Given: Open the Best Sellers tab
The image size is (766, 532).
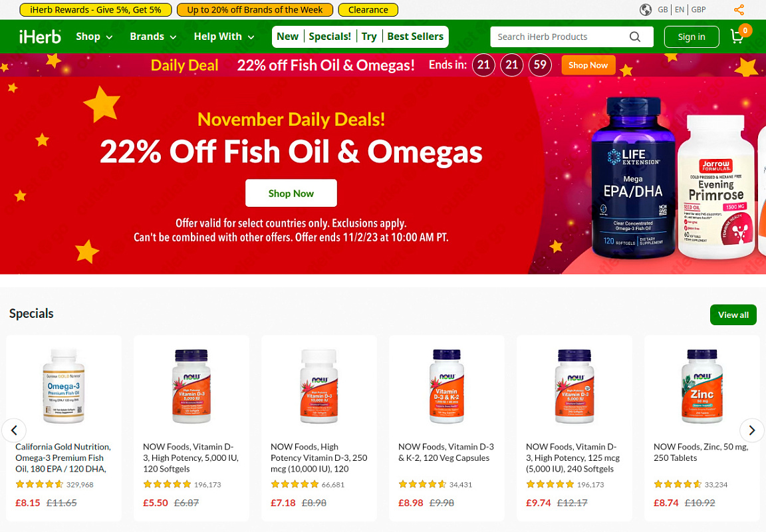Looking at the screenshot, I should coord(415,37).
